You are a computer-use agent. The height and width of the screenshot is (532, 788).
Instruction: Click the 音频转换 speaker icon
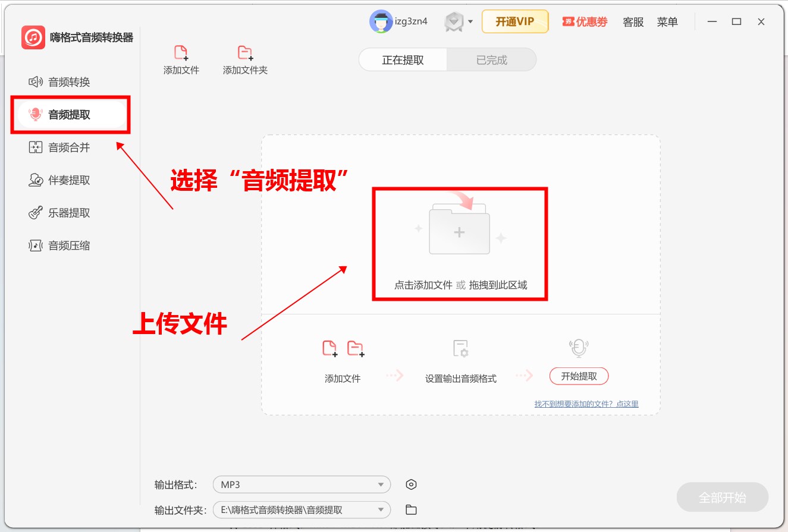[36, 82]
